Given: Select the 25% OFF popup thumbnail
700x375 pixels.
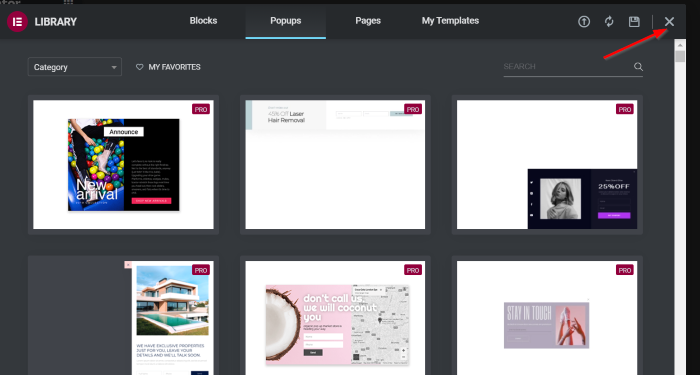Looking at the screenshot, I should (x=547, y=165).
